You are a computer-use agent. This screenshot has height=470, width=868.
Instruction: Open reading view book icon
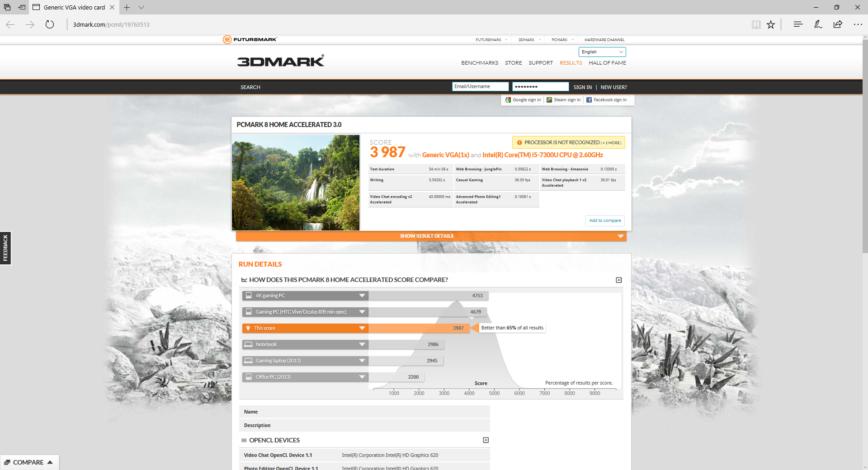pyautogui.click(x=756, y=24)
